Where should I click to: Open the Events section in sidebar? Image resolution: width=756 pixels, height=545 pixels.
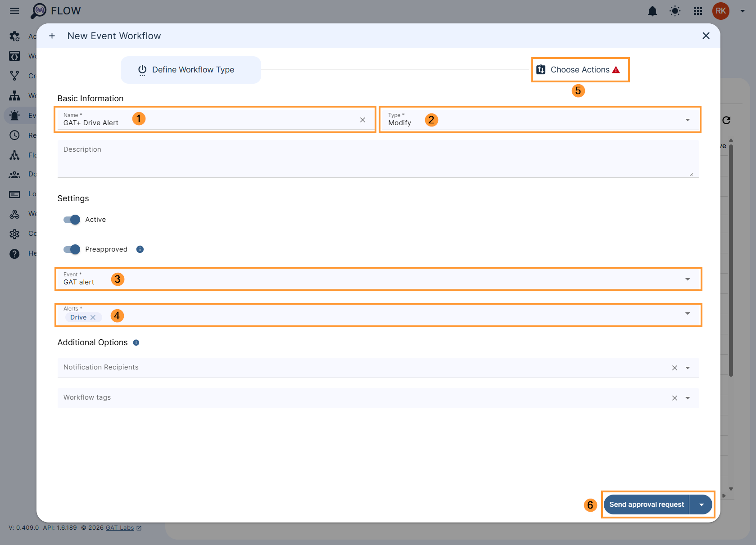(14, 115)
